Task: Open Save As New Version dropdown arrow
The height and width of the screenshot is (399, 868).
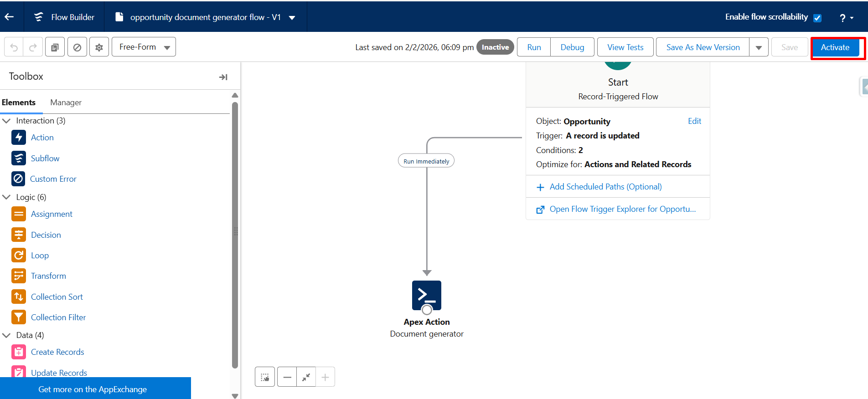Action: tap(759, 47)
